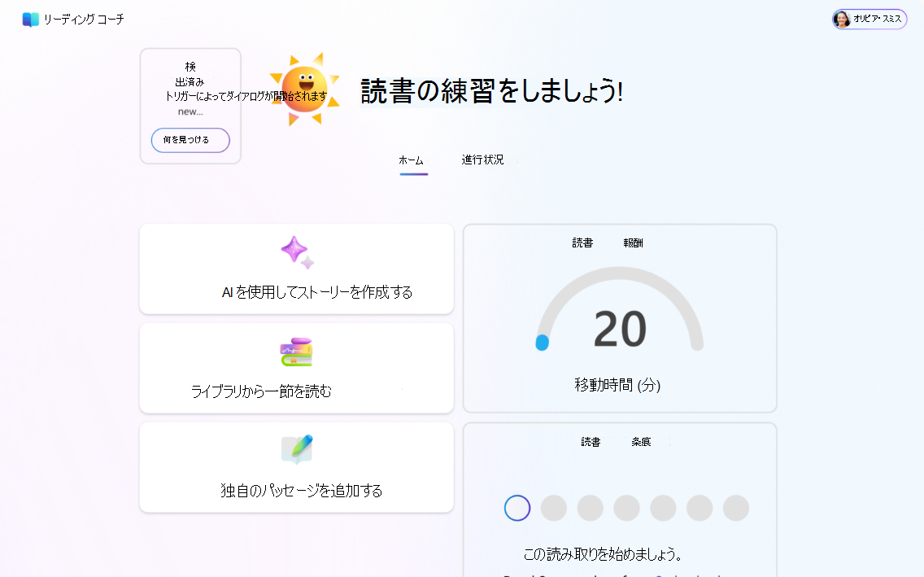924x577 pixels.
Task: Click the stacked books library icon
Action: pyautogui.click(x=296, y=352)
